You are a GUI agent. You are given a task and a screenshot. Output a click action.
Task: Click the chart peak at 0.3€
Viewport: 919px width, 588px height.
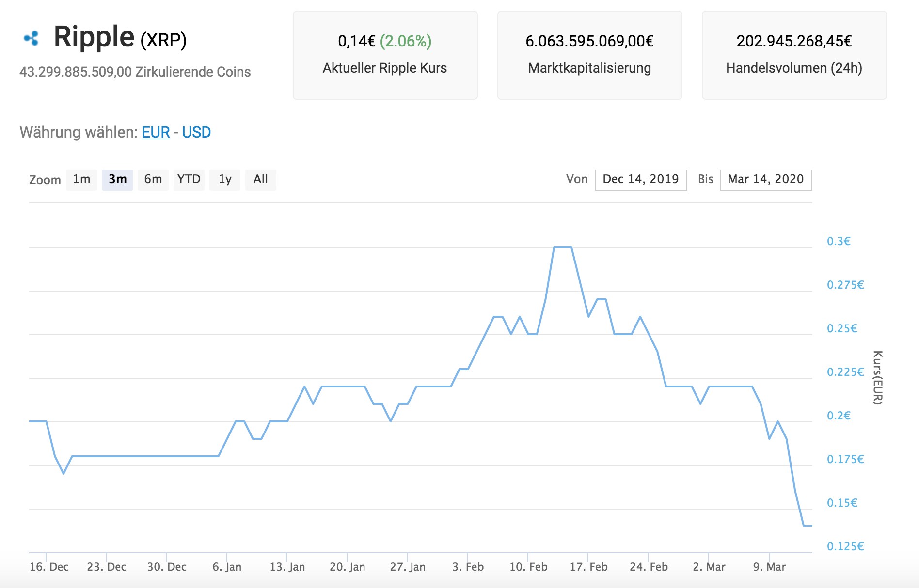pos(563,247)
